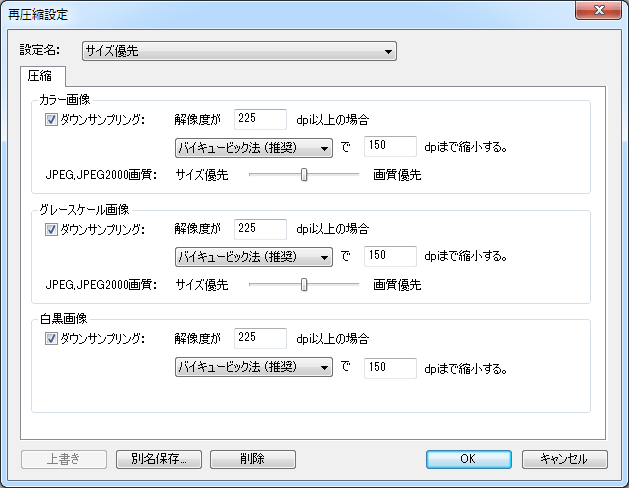Click the OK button
This screenshot has width=629, height=488.
point(468,459)
